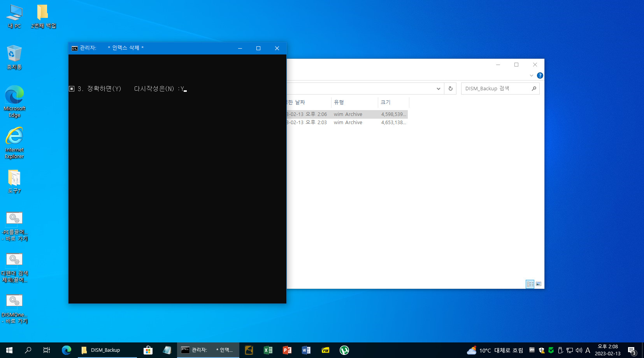Viewport: 644px width, 358px height.
Task: Launch Microsoft Edge from the desktop shortcut
Action: [x=14, y=102]
